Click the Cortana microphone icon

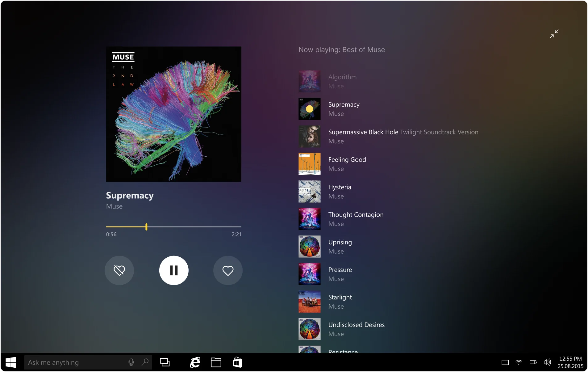pyautogui.click(x=131, y=362)
